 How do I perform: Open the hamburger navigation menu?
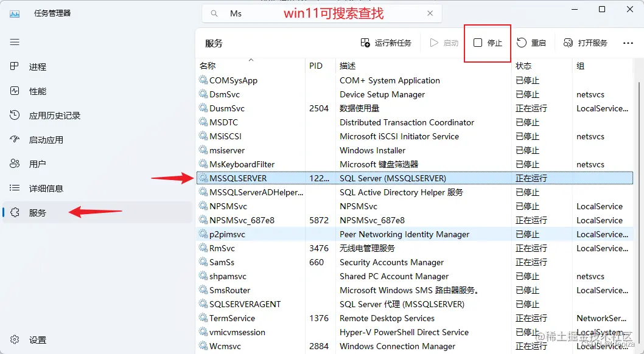15,42
